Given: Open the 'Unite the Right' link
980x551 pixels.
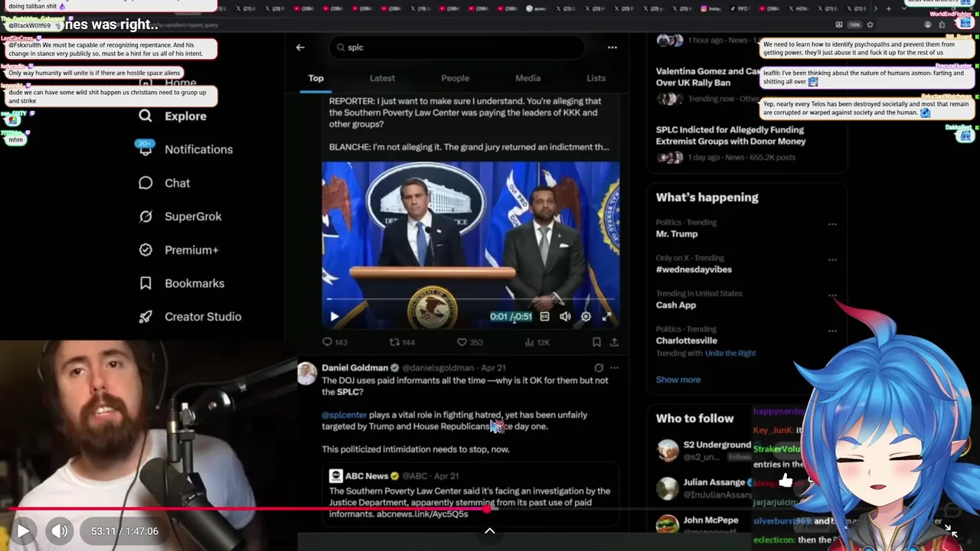Looking at the screenshot, I should pos(730,354).
